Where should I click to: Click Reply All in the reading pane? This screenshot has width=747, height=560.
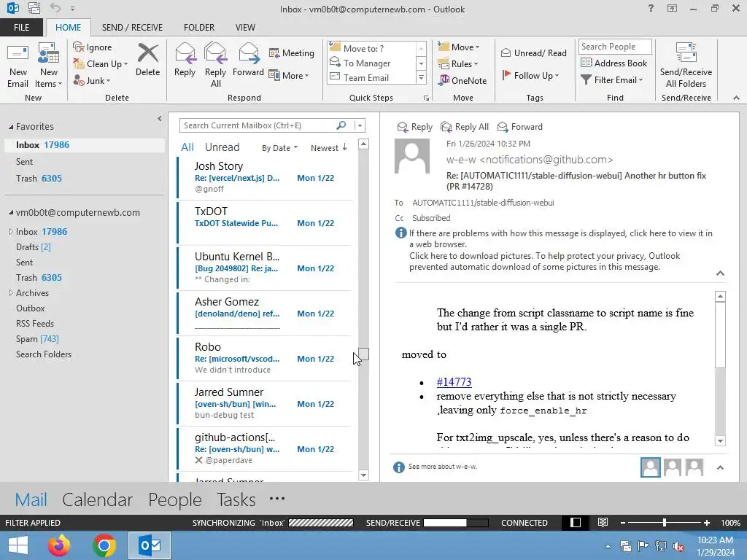coord(465,127)
